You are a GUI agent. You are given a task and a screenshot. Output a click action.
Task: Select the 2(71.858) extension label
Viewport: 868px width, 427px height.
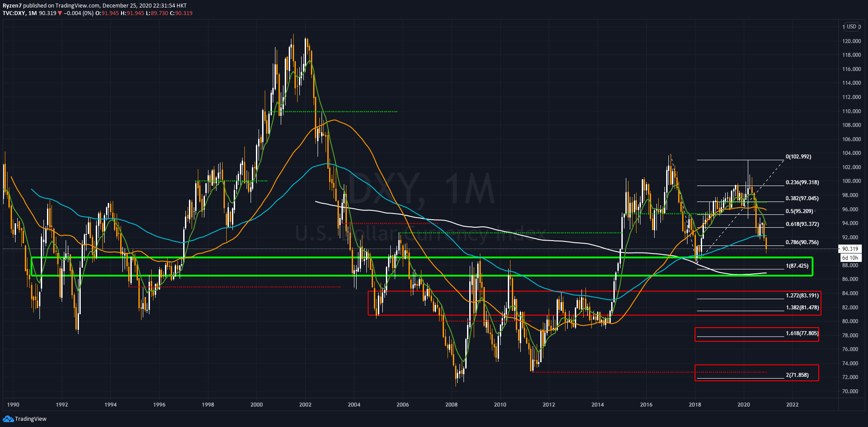tap(797, 375)
